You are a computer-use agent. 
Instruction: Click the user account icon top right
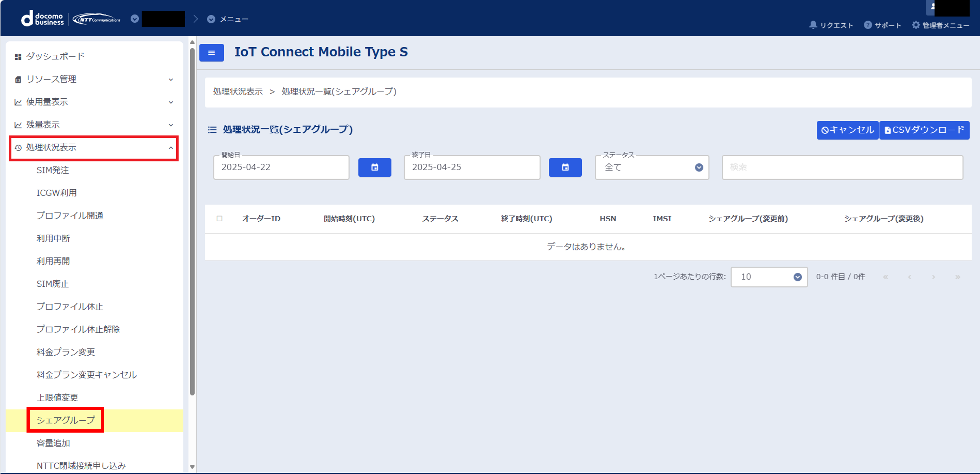point(933,6)
